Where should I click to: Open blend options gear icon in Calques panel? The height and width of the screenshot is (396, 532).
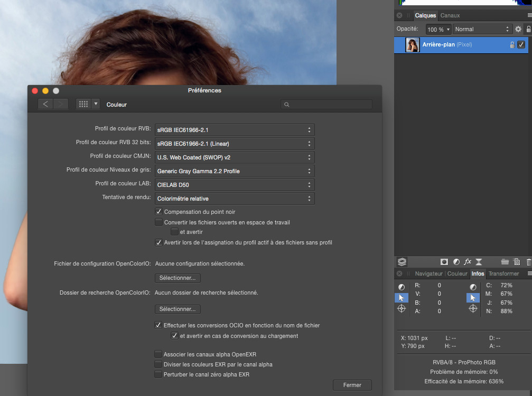518,29
